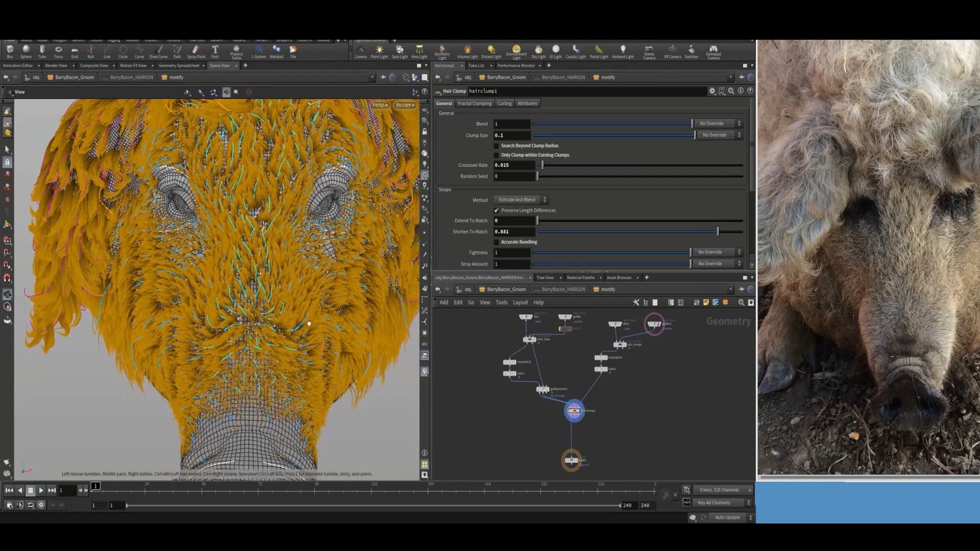
Task: Open the parameter pane gear menu
Action: (x=712, y=91)
